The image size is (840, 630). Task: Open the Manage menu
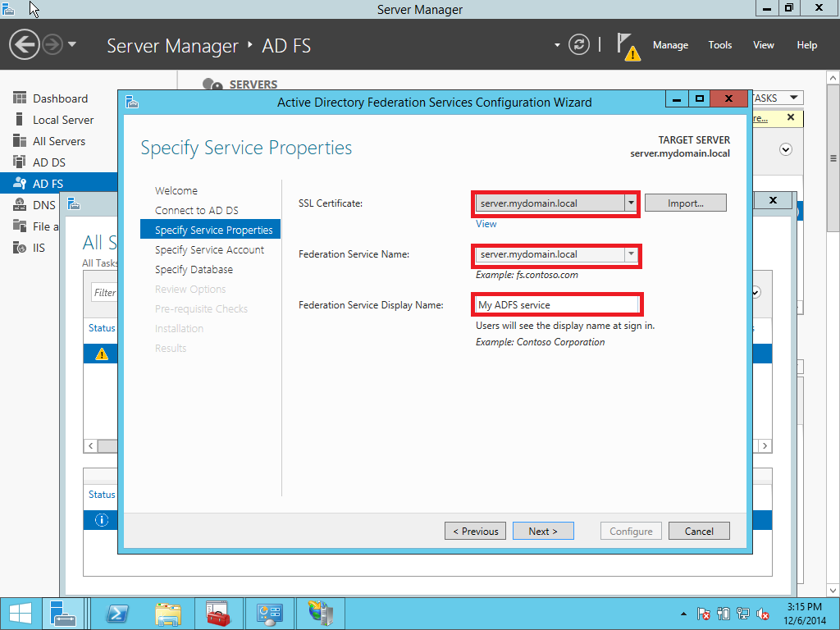(x=670, y=45)
